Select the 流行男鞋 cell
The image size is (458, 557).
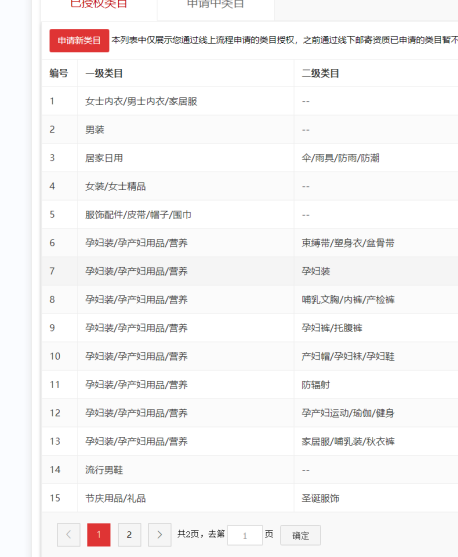coord(185,470)
